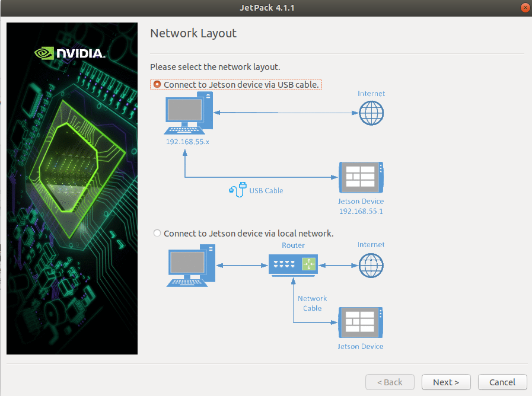Click the Jetson Device icon labeled 192.168.55.1
Viewport: 532px width, 396px height.
coord(361,177)
